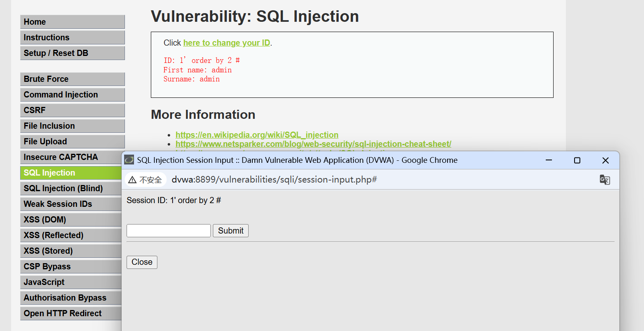Screen dimensions: 644x331
Task: Select Authorisation Bypass in the sidebar
Action: point(71,298)
